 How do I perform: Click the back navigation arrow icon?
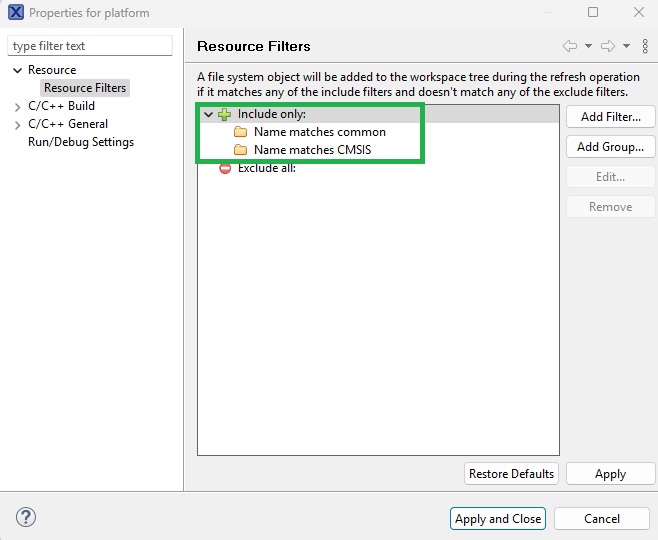[x=570, y=46]
